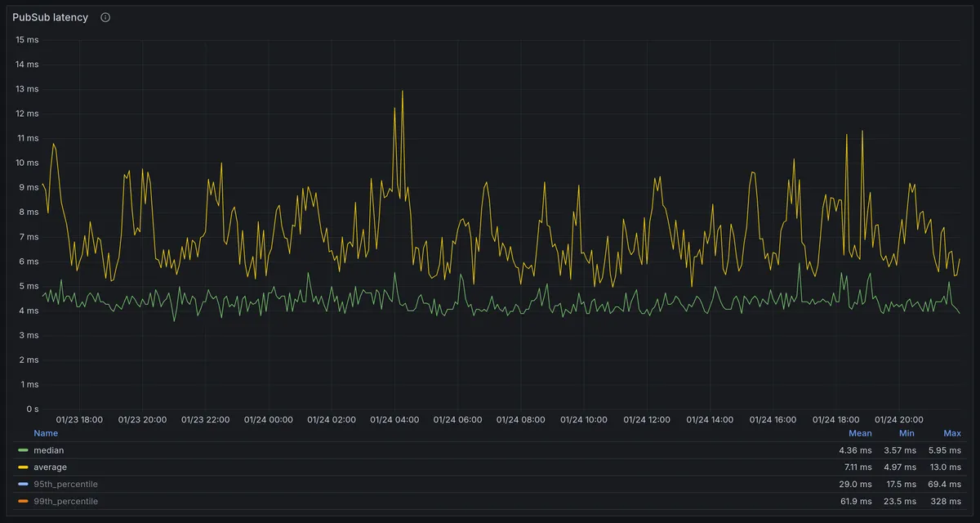
Task: Open the yellow average color swatch
Action: [23, 467]
